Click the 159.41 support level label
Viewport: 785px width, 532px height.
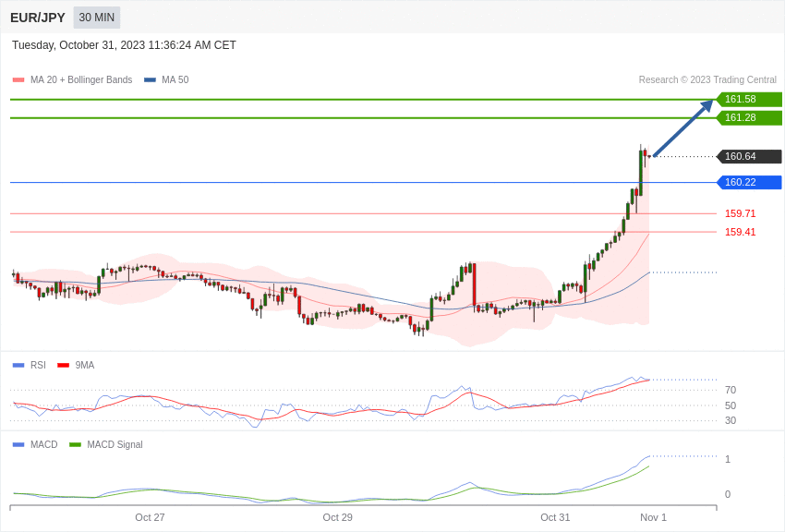[740, 232]
